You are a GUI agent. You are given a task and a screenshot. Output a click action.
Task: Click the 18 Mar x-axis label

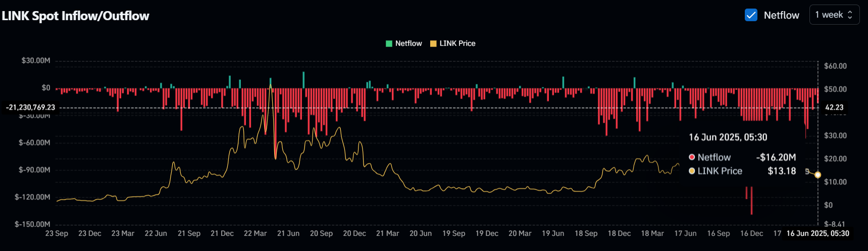[x=652, y=233]
